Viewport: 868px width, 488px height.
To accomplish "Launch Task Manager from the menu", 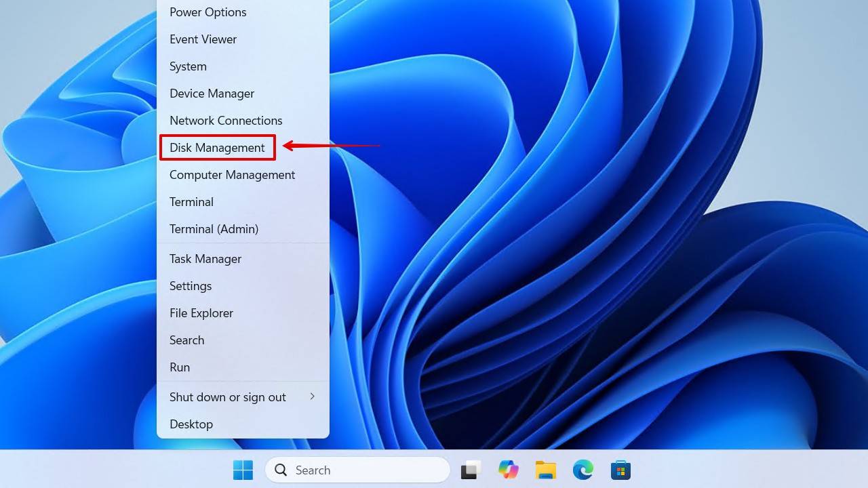I will pos(205,259).
